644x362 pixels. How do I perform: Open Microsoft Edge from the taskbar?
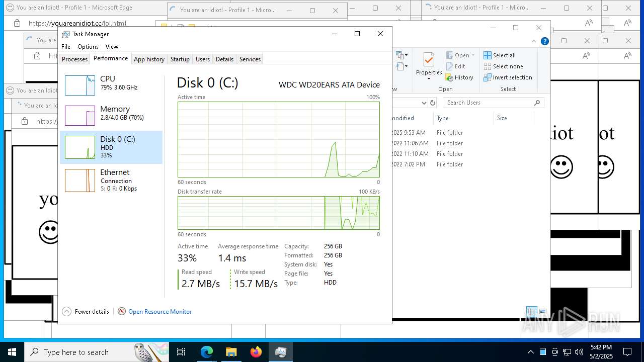click(207, 352)
